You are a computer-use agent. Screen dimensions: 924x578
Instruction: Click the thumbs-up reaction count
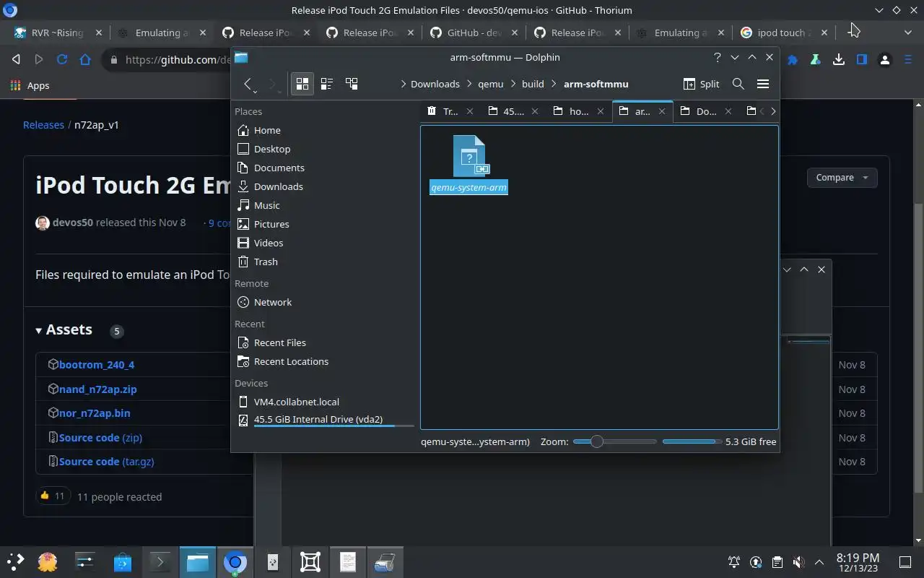(53, 496)
